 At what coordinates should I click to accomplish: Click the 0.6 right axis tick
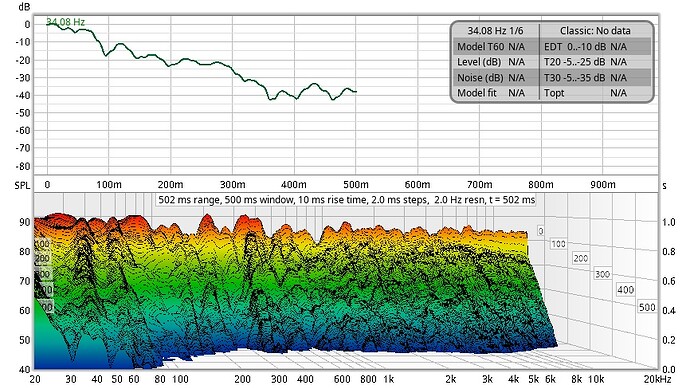tap(669, 281)
